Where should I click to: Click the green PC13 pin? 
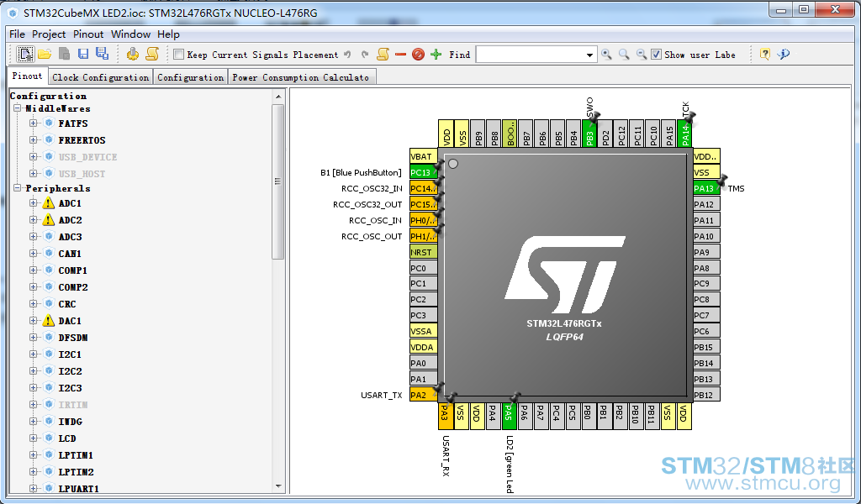click(x=424, y=172)
